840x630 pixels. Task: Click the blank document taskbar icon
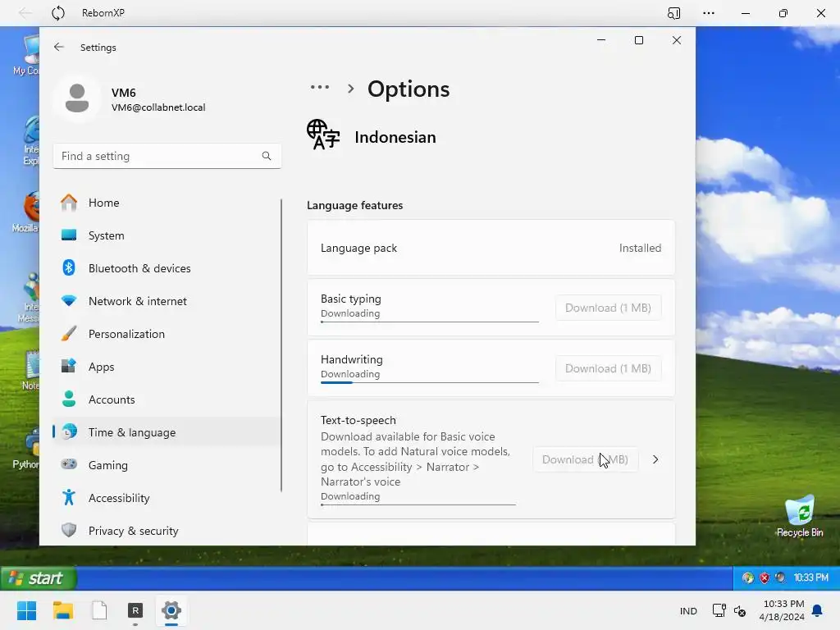tap(99, 610)
